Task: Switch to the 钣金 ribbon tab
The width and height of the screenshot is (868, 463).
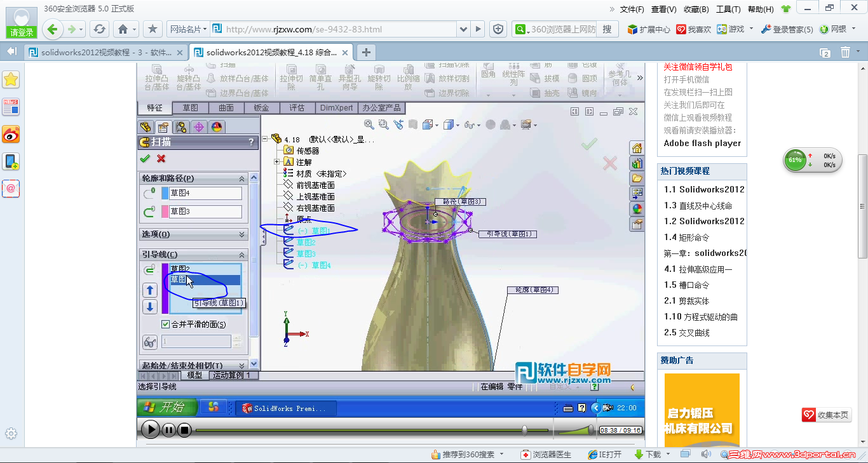Action: [261, 108]
